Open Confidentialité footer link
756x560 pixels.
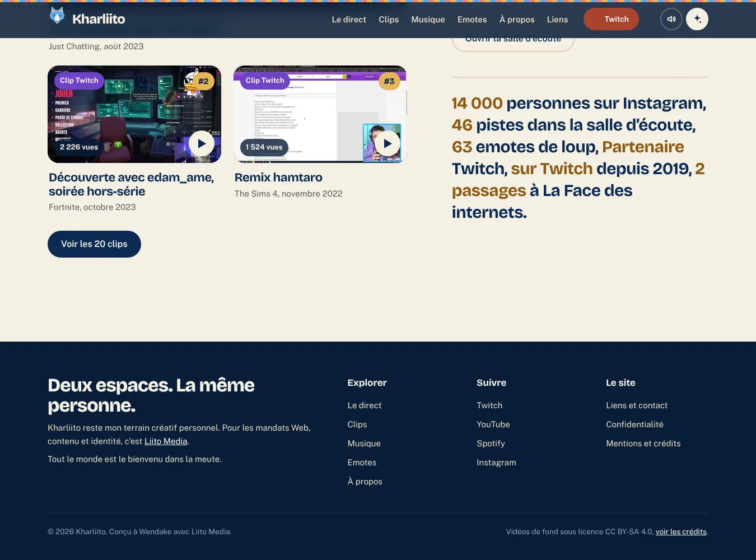[x=634, y=424]
